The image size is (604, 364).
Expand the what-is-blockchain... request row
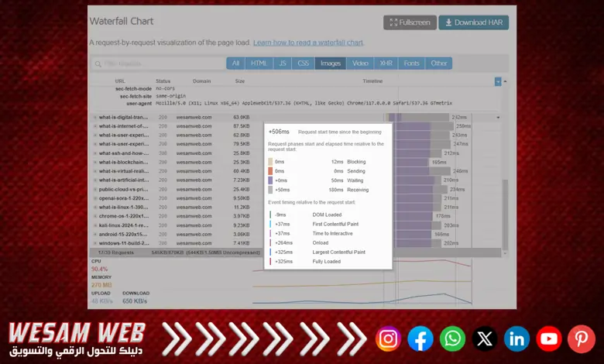(95, 163)
